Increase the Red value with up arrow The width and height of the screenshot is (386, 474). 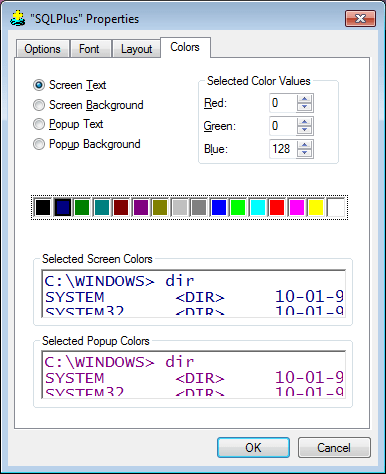[304, 99]
